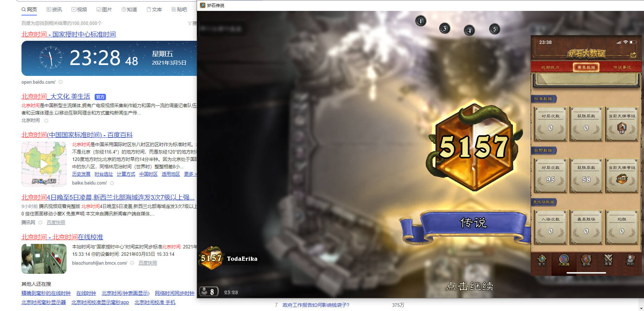The height and width of the screenshot is (311, 644).
Task: Open the 我的 profile icon
Action: [630, 260]
